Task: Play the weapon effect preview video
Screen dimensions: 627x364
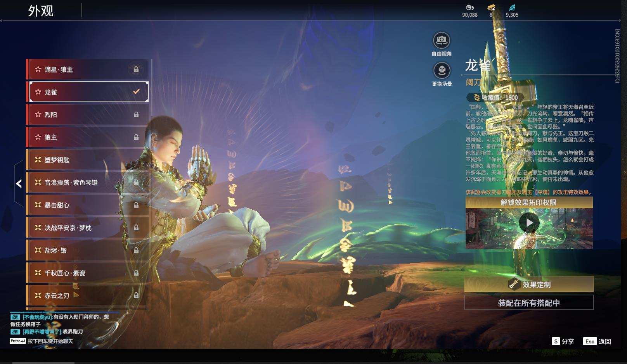Action: (x=529, y=223)
